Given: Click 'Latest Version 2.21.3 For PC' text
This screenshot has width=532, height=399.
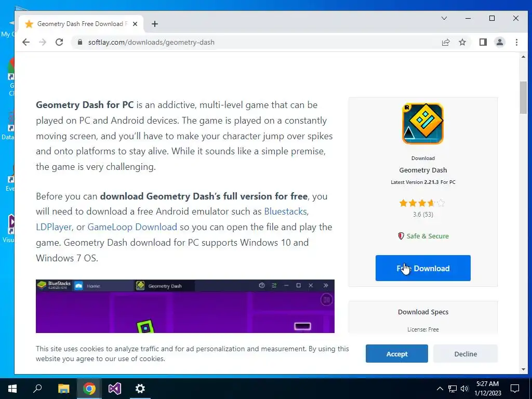Looking at the screenshot, I should click(423, 182).
